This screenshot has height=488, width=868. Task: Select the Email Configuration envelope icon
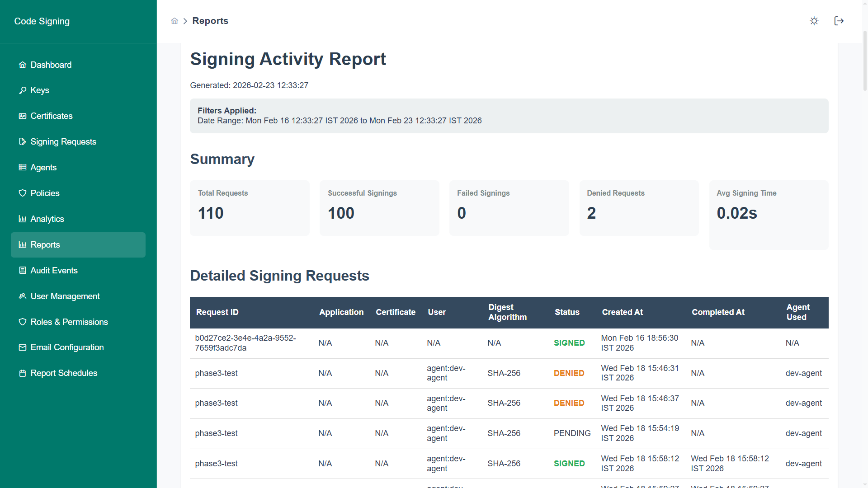click(x=23, y=347)
